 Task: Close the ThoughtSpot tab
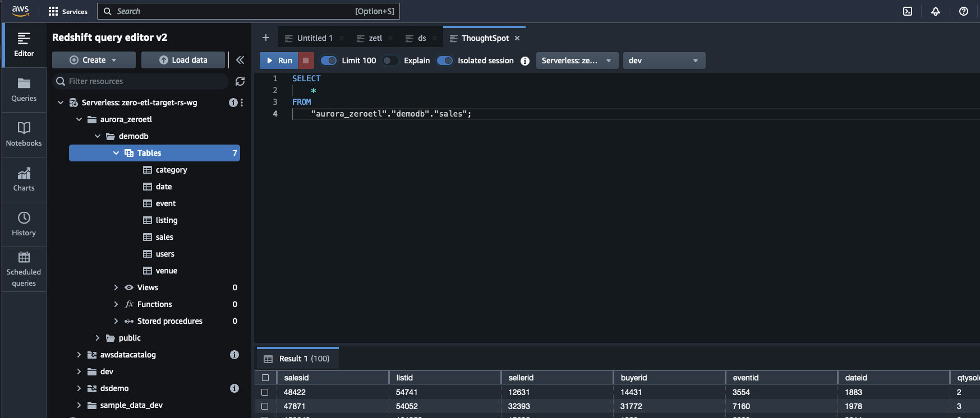tap(517, 38)
